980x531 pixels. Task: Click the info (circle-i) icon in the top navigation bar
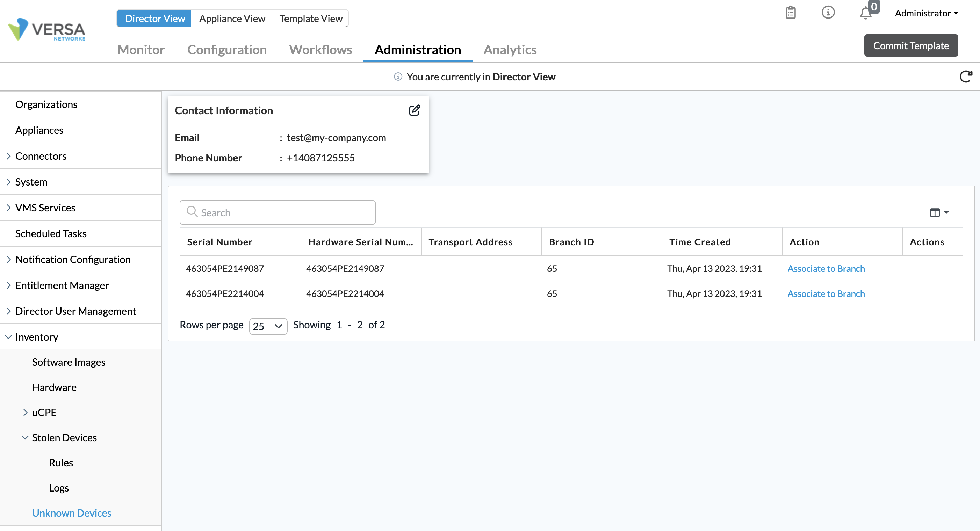[828, 13]
